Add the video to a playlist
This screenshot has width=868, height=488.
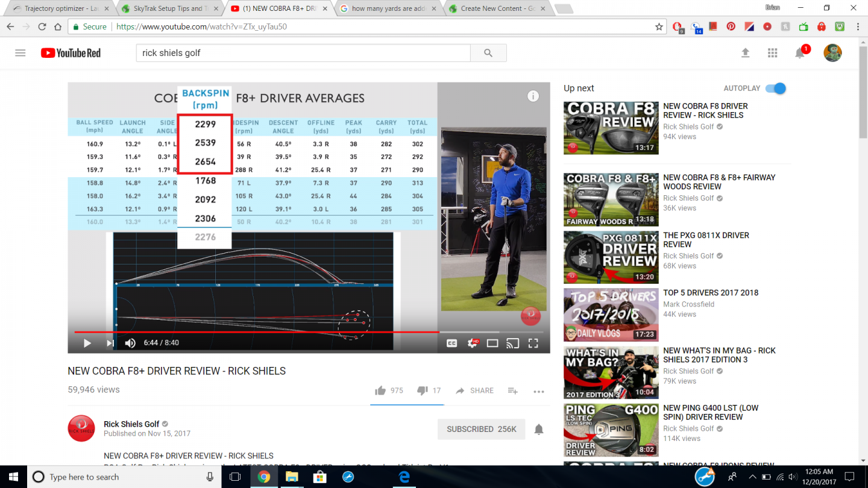point(512,390)
